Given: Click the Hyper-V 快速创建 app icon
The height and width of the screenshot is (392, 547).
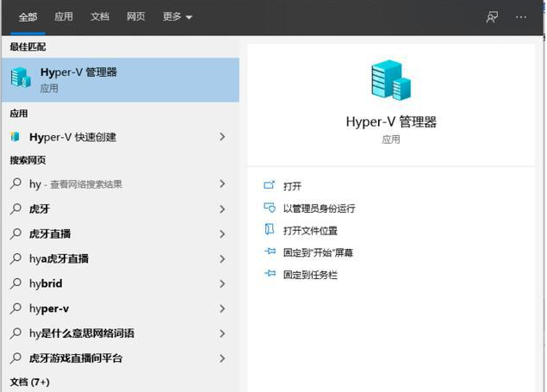Looking at the screenshot, I should click(15, 137).
